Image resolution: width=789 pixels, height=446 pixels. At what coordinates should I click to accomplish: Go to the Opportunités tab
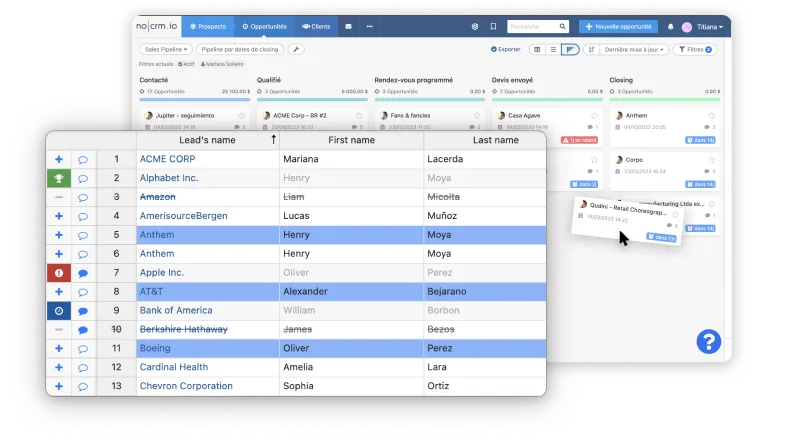(x=264, y=27)
